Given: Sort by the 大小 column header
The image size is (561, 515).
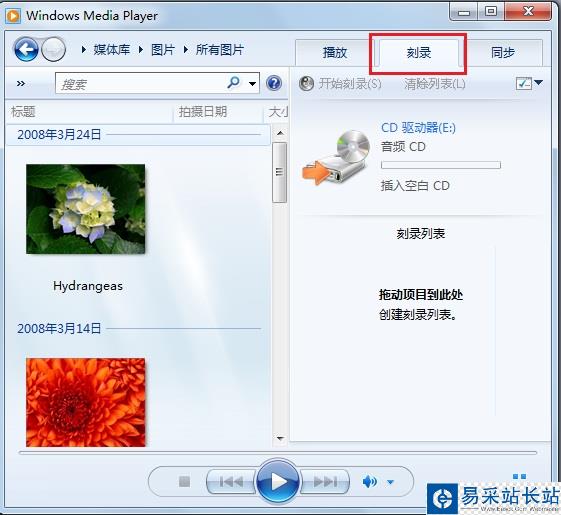Looking at the screenshot, I should coord(277,112).
